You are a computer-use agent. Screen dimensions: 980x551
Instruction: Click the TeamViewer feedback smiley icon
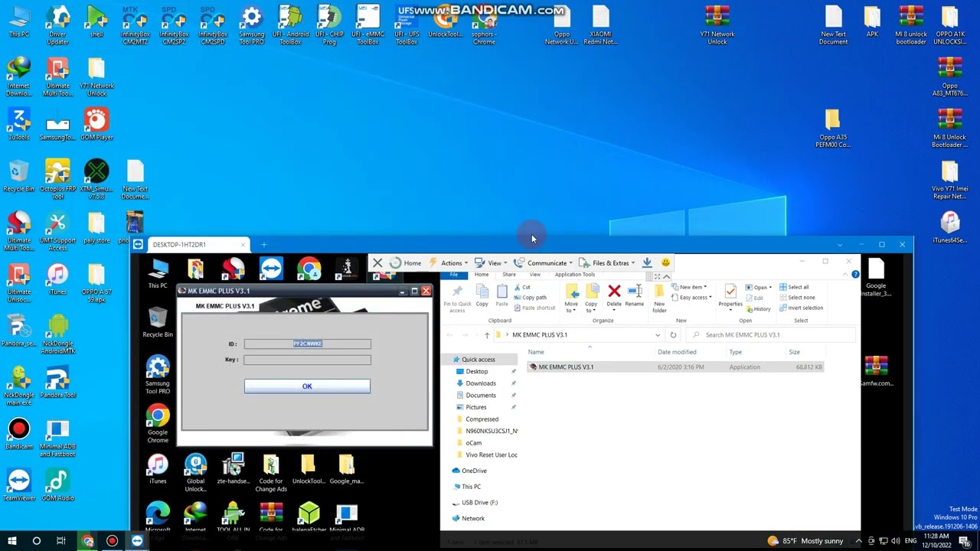[665, 262]
